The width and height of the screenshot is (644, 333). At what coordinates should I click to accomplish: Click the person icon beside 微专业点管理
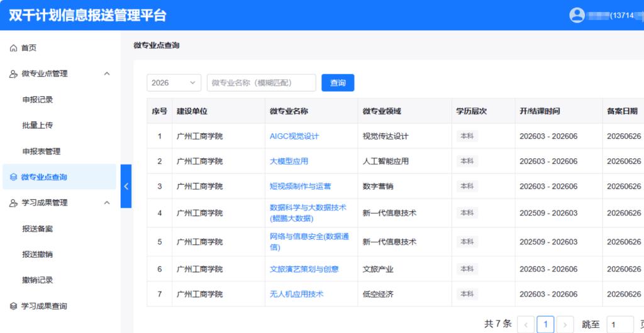13,74
